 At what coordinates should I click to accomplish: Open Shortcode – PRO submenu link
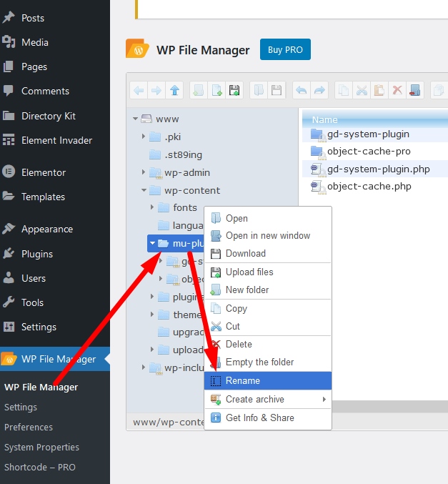pos(40,468)
